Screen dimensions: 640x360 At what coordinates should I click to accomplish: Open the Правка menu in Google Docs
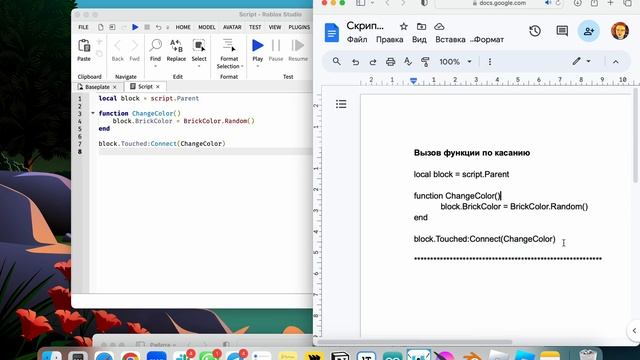pyautogui.click(x=389, y=40)
